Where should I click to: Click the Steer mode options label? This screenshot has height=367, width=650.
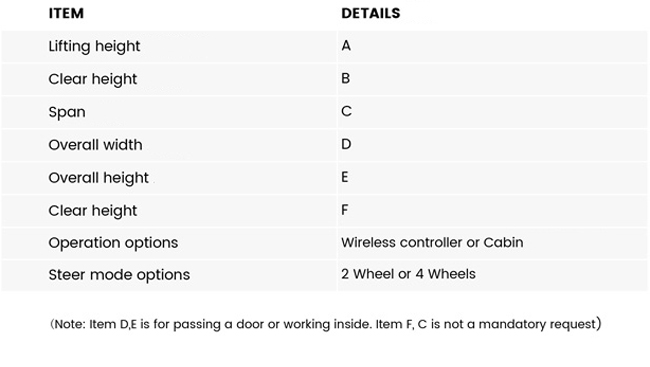(119, 275)
